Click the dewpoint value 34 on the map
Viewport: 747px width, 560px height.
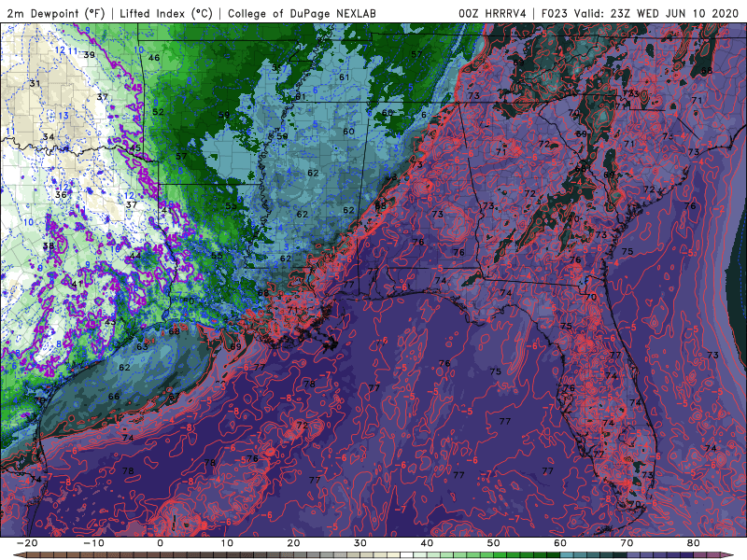(x=49, y=137)
